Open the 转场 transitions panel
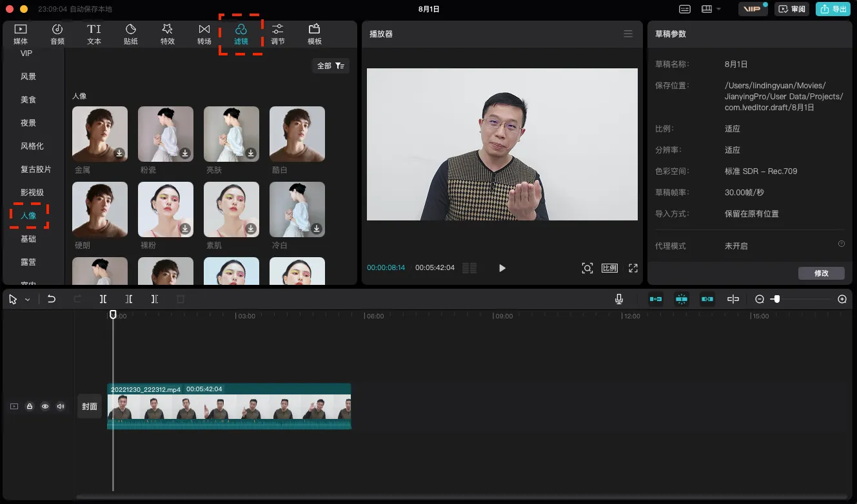857x504 pixels. pyautogui.click(x=204, y=34)
